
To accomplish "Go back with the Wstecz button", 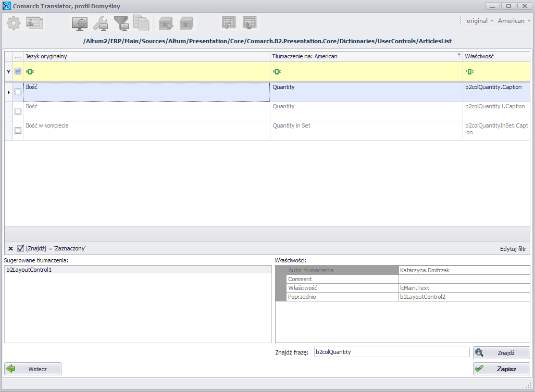I will [33, 369].
